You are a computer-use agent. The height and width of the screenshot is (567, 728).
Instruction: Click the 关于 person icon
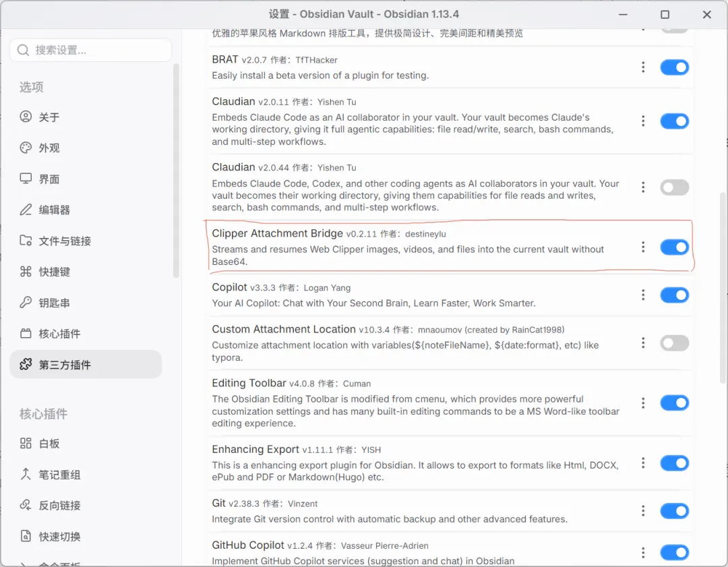[x=26, y=117]
